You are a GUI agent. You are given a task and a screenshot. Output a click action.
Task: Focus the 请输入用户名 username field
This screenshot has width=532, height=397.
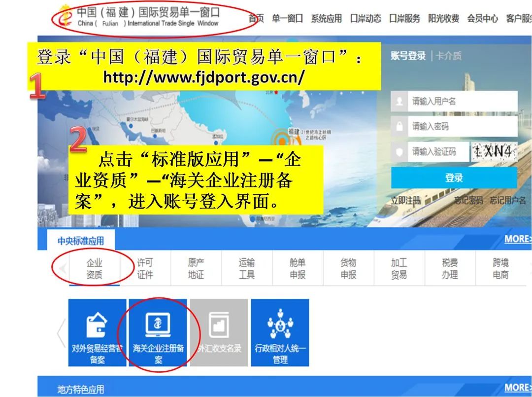coord(462,101)
